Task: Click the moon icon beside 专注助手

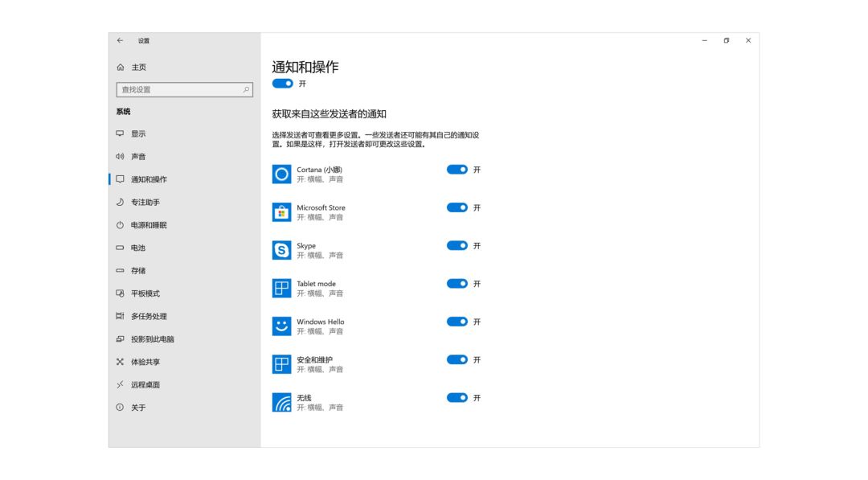Action: pyautogui.click(x=120, y=202)
